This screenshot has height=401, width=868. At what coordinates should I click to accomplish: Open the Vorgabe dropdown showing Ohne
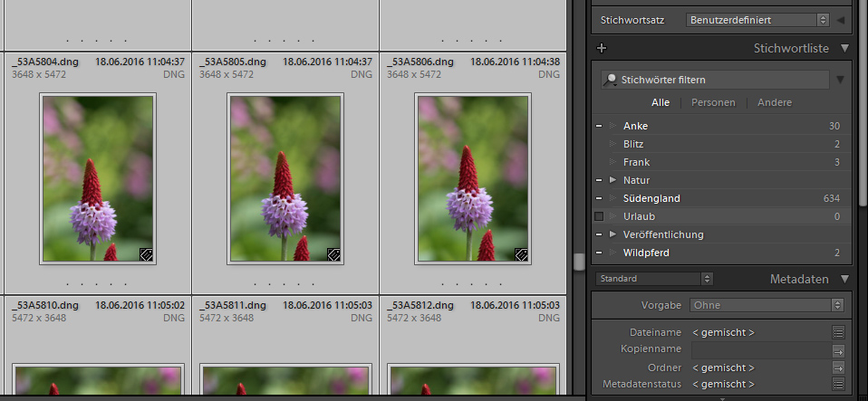pos(767,305)
